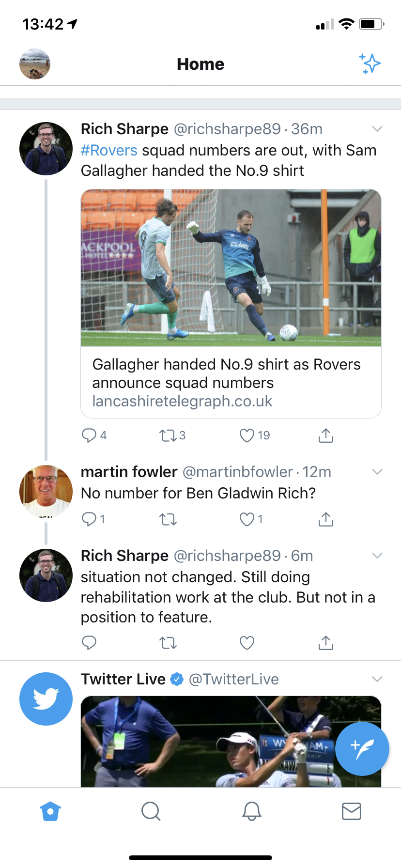Reply to Rich Sharpe's squad numbers tweet
The width and height of the screenshot is (401, 868).
point(89,435)
